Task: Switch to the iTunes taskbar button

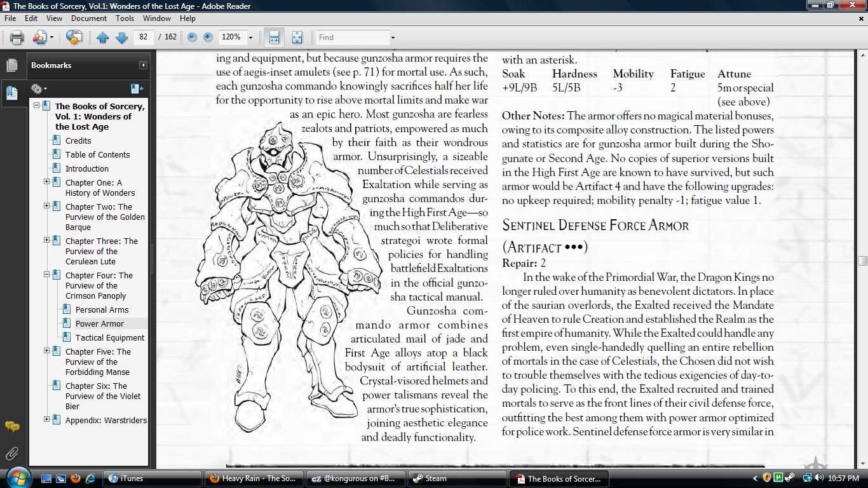Action: 153,478
